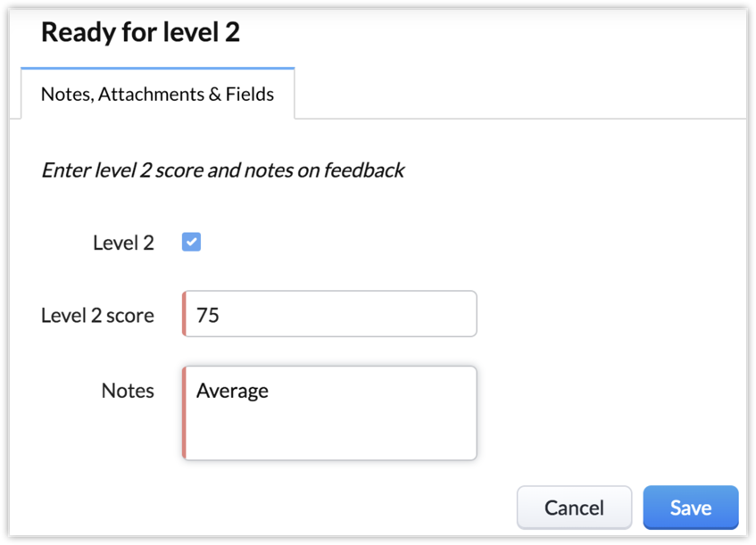
Task: Cancel the Ready for level 2 dialog
Action: pyautogui.click(x=574, y=508)
